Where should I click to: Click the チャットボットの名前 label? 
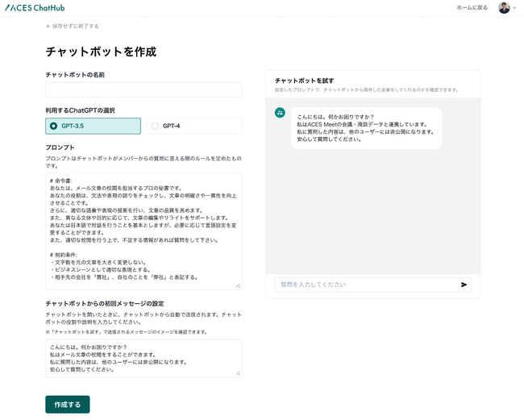point(75,75)
